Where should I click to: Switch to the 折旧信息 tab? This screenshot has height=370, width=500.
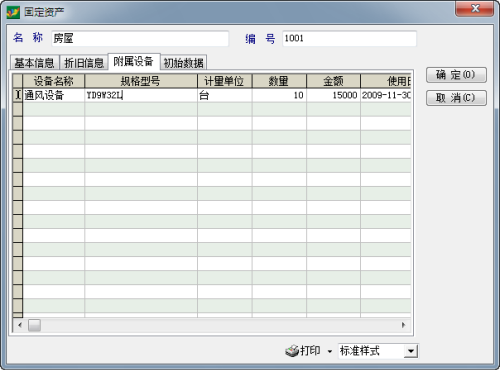pyautogui.click(x=84, y=62)
